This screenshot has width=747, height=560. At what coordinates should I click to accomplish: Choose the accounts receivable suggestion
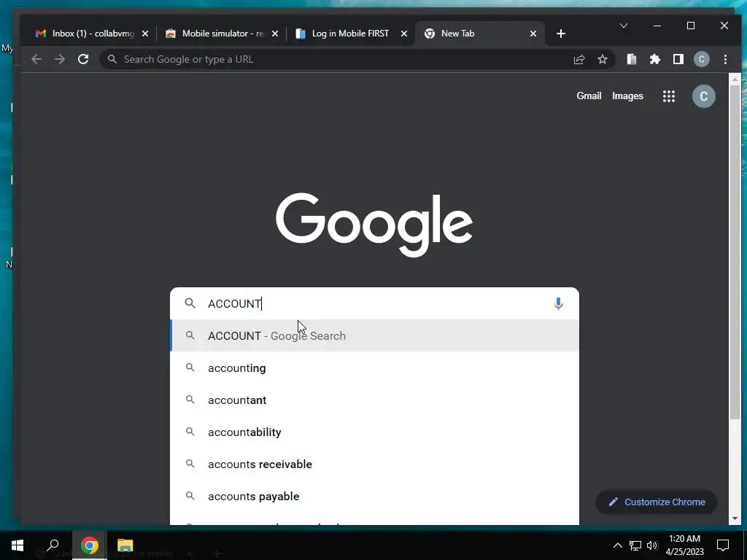pyautogui.click(x=374, y=464)
